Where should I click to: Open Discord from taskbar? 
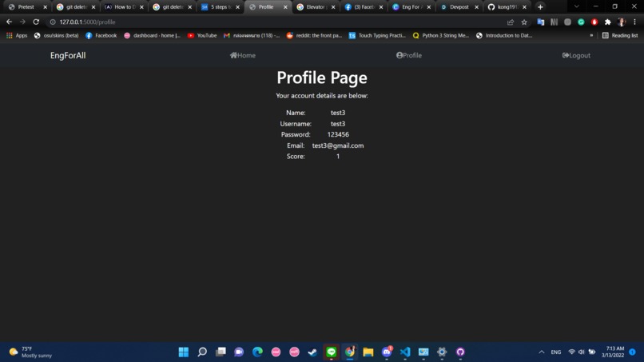387,352
